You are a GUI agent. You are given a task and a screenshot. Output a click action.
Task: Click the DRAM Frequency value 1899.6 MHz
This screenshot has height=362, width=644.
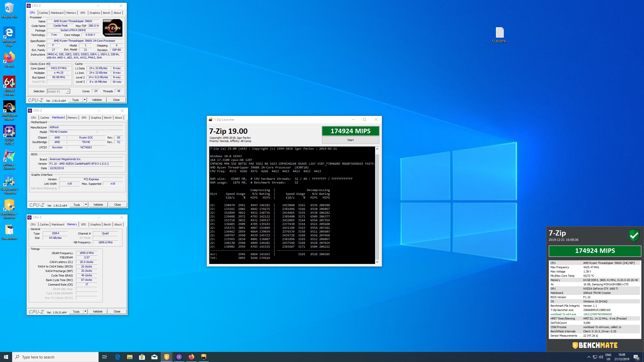(x=87, y=253)
